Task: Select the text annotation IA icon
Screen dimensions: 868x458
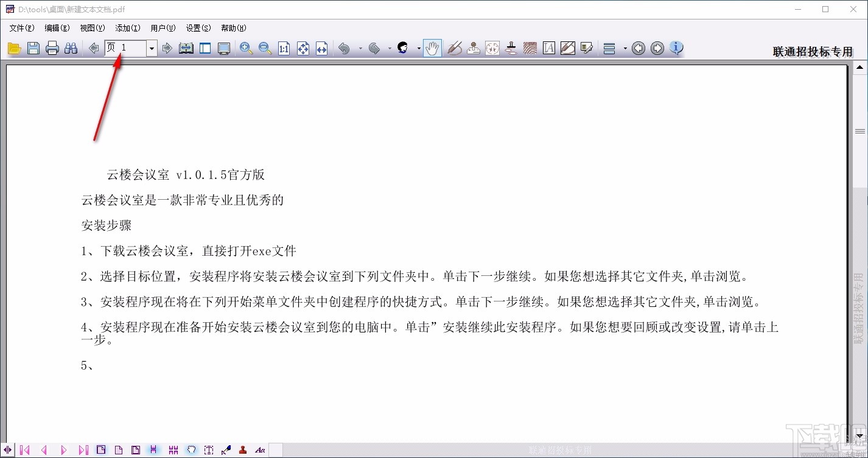Action: click(x=549, y=49)
